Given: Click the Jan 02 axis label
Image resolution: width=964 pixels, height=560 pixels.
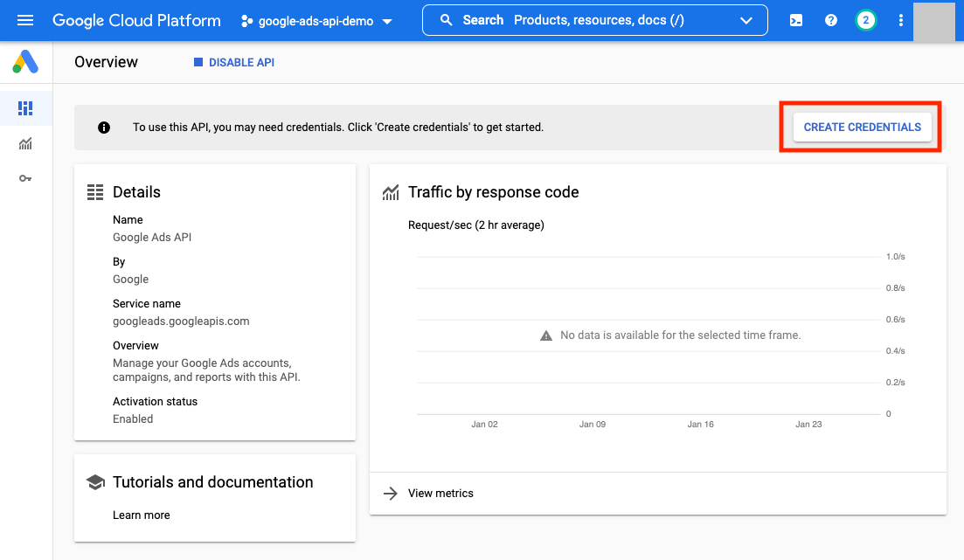Looking at the screenshot, I should coord(484,424).
